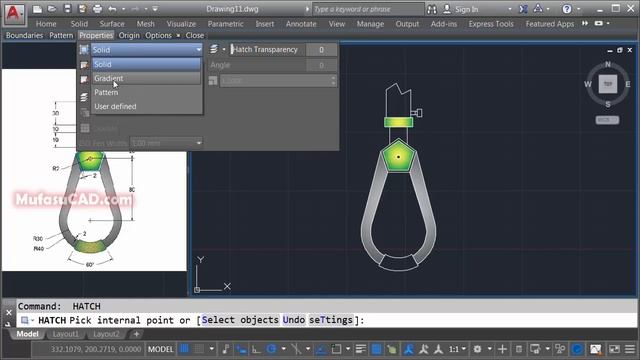This screenshot has width=640, height=360.
Task: Switch to the Layout2 tab
Action: [x=106, y=334]
